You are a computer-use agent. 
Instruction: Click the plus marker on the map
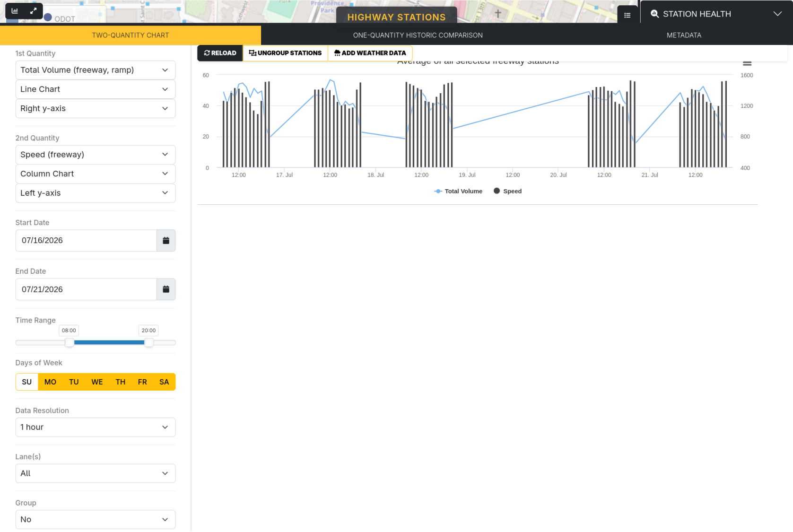[498, 14]
